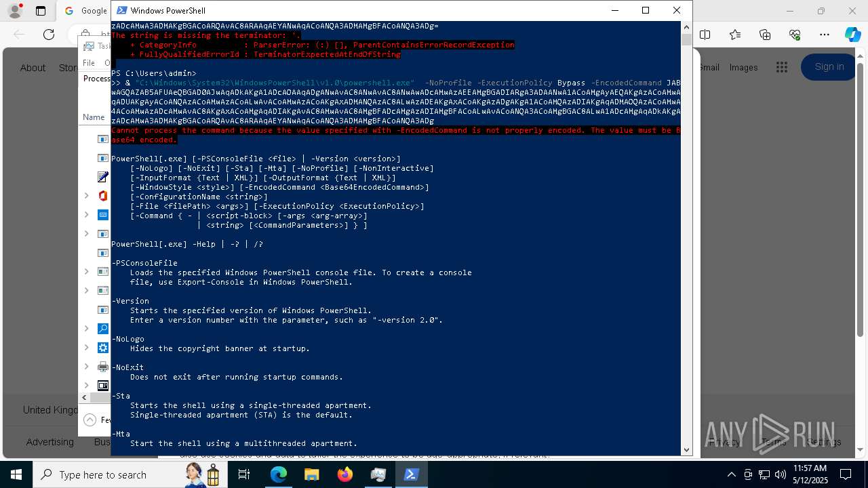Viewport: 868px width, 488px height.
Task: Click the PowerShell taskbar button
Action: pyautogui.click(x=411, y=474)
